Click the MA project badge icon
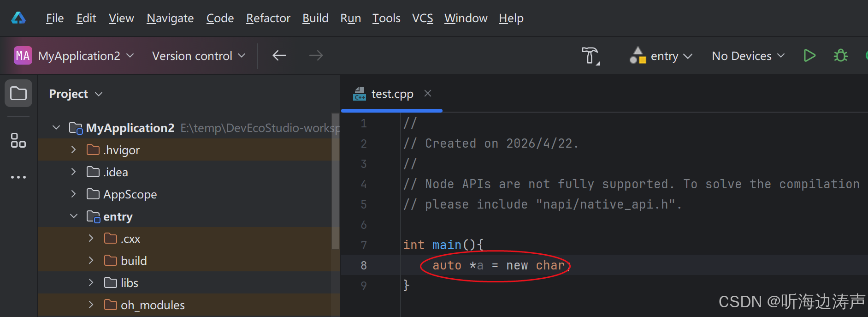Screen dimensions: 868x317 tap(23, 56)
